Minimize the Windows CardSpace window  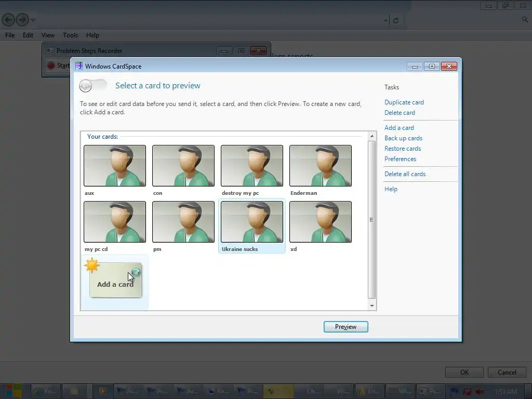coord(415,66)
